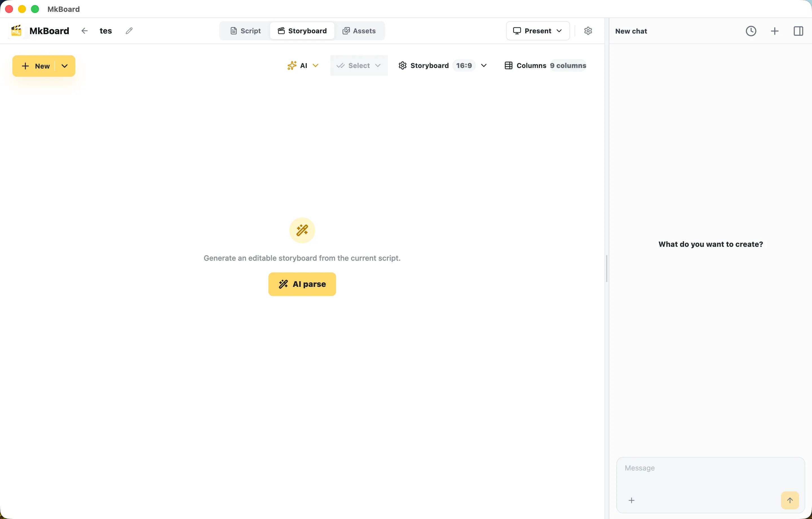Open the Columns 9 columns selector

pyautogui.click(x=545, y=65)
